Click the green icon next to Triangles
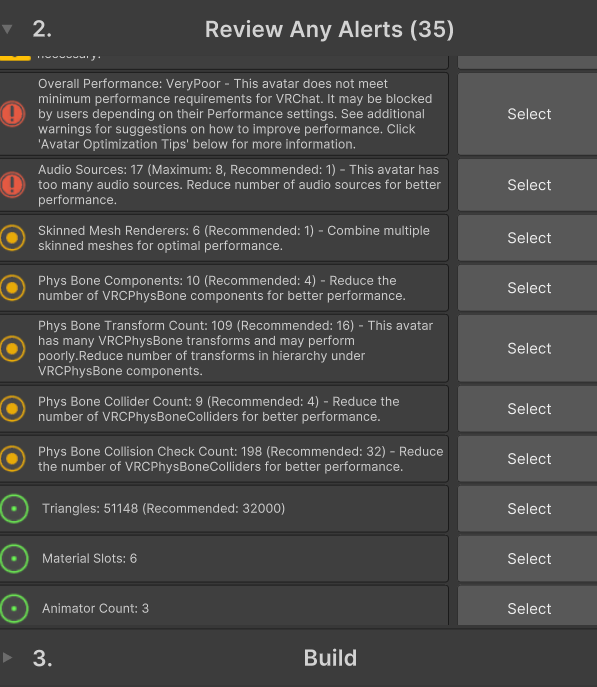This screenshot has width=597, height=687. point(14,509)
